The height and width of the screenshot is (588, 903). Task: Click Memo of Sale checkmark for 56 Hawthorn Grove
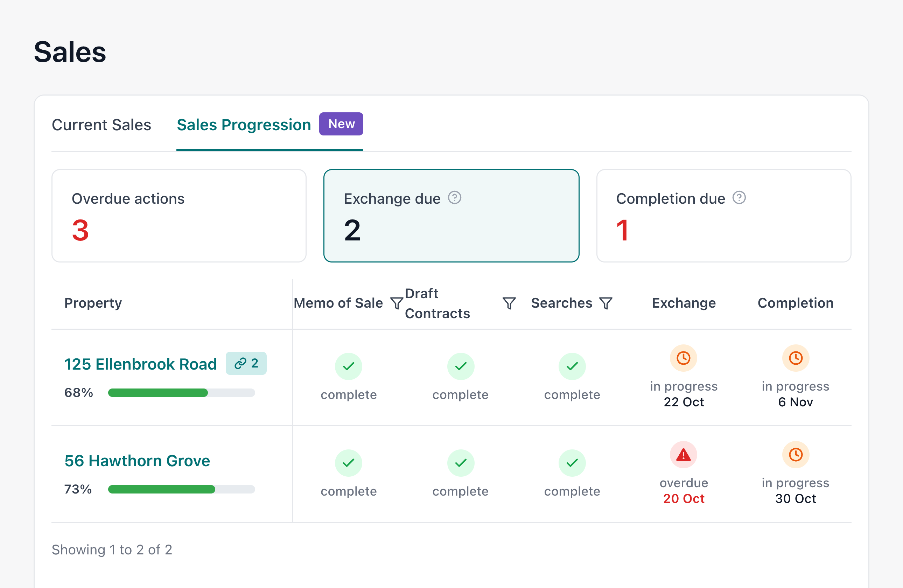point(348,463)
